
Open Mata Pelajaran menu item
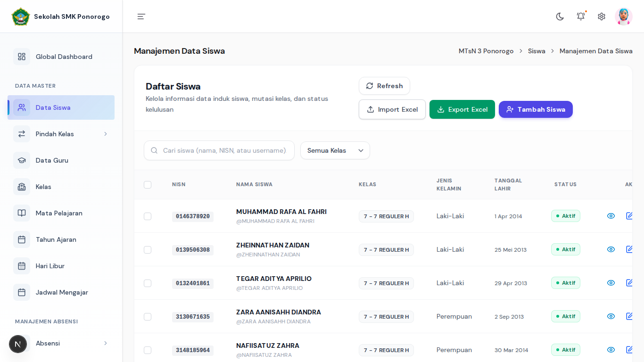(x=61, y=213)
